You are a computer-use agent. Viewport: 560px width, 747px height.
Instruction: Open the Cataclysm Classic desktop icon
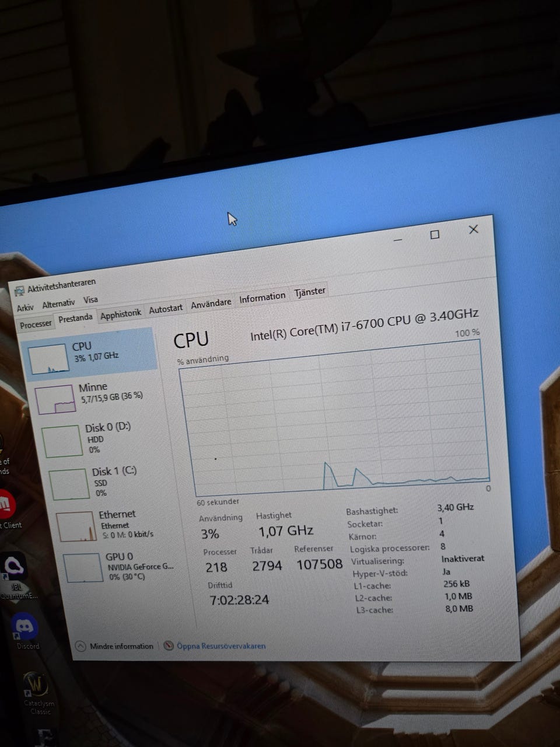click(38, 693)
